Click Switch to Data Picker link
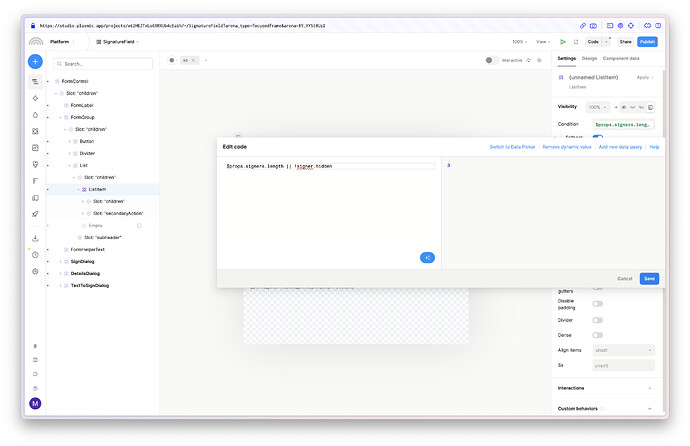 coord(512,147)
